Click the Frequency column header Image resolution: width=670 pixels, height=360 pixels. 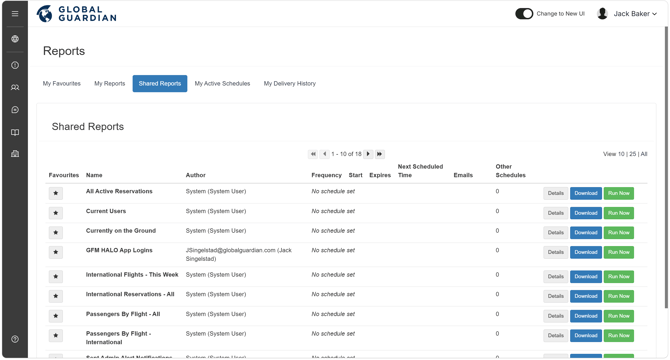pos(326,175)
